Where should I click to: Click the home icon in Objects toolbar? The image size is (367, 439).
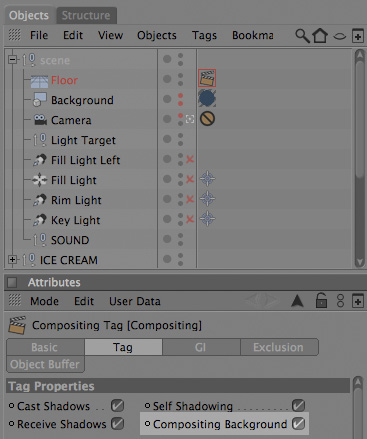pyautogui.click(x=320, y=35)
